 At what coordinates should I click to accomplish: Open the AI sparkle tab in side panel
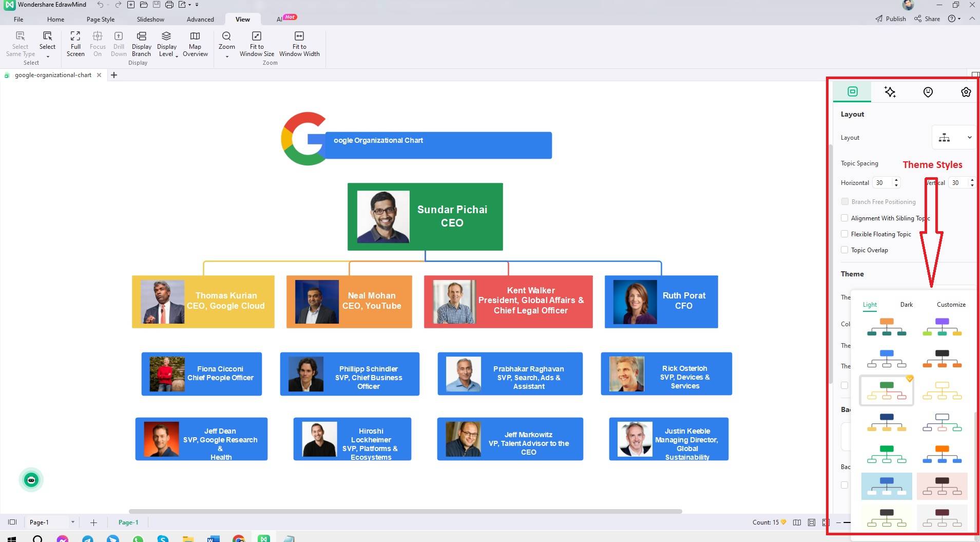(890, 92)
